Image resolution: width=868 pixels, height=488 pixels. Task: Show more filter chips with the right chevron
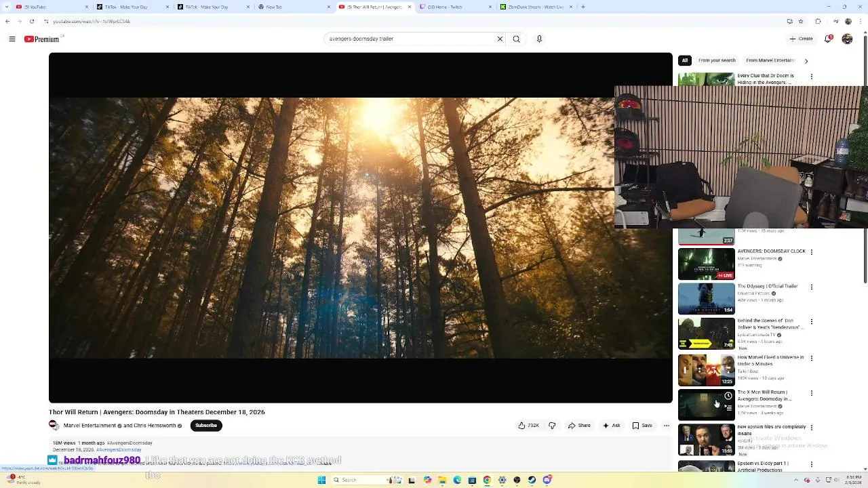tap(806, 61)
